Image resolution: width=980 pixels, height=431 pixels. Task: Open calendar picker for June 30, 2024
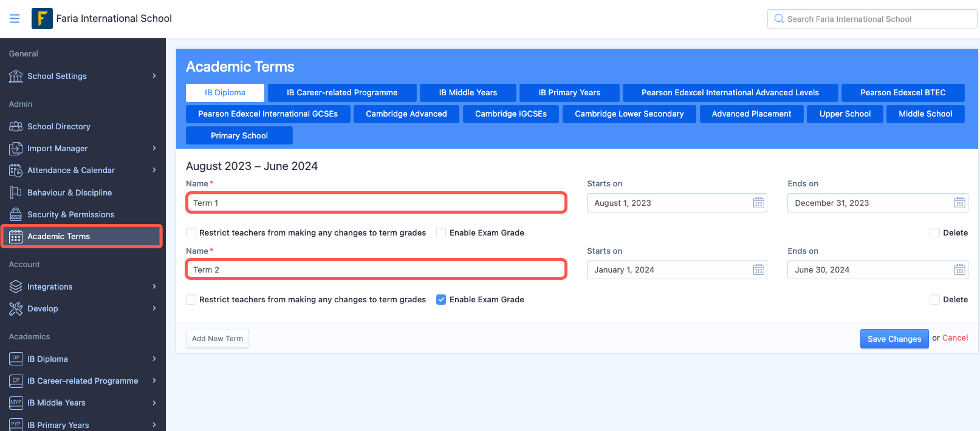click(959, 270)
